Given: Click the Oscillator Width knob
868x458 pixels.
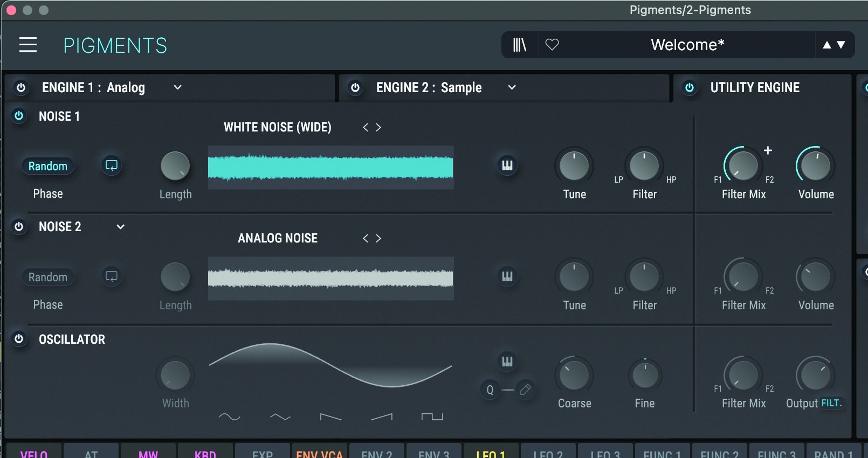Looking at the screenshot, I should coord(175,375).
